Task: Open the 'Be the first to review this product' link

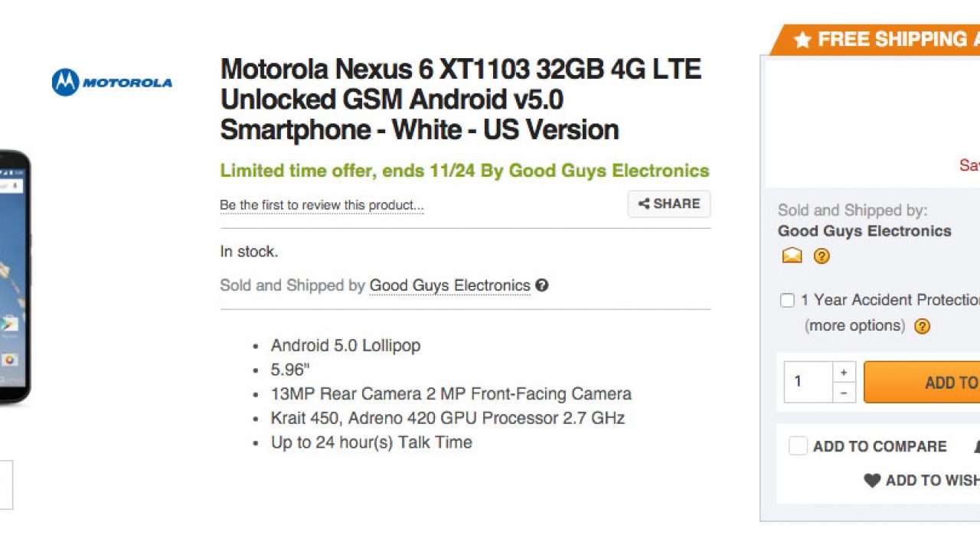Action: [x=322, y=205]
